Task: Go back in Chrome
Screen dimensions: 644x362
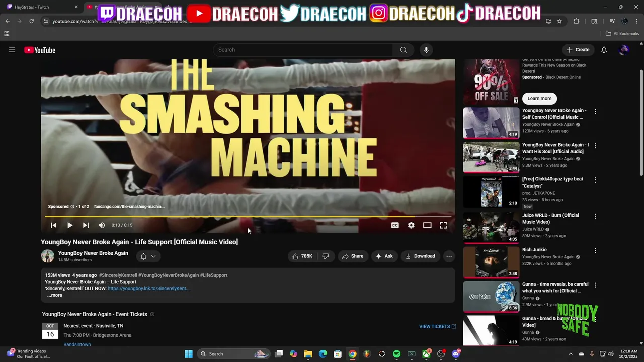Action: (x=8, y=21)
